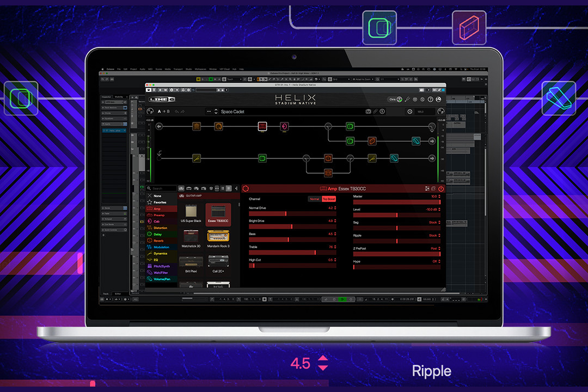Start playback with the green Cubase play button
The height and width of the screenshot is (392, 588).
[342, 299]
